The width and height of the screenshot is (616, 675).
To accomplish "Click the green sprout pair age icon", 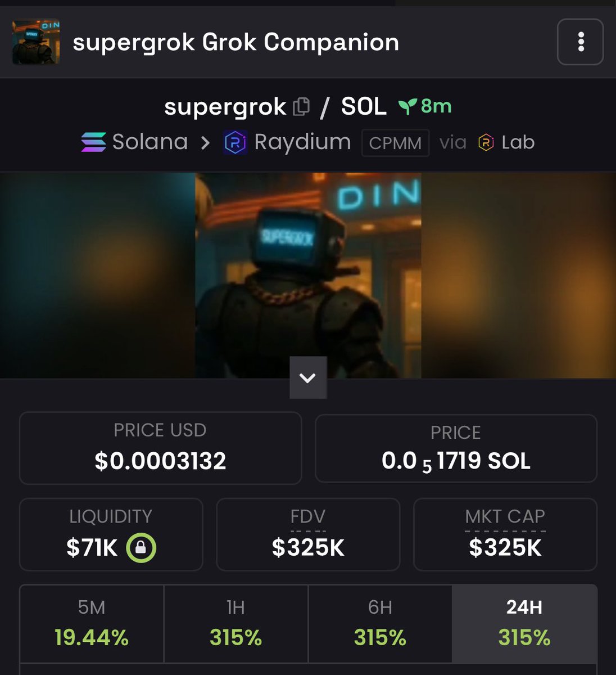I will [x=407, y=106].
